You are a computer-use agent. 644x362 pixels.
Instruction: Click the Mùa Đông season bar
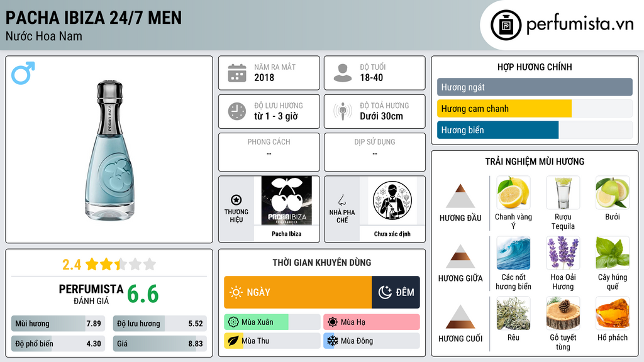pos(372,341)
